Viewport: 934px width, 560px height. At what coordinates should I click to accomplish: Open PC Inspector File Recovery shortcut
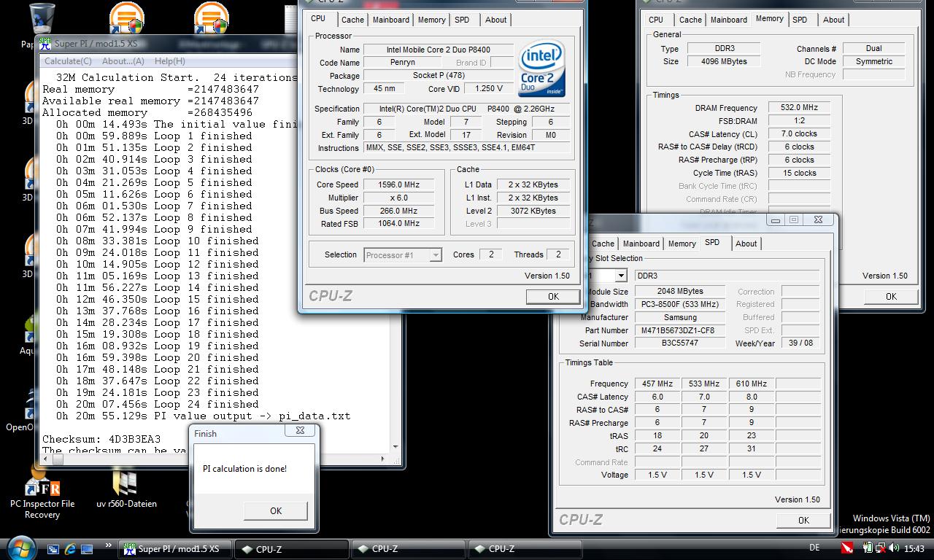click(x=42, y=494)
